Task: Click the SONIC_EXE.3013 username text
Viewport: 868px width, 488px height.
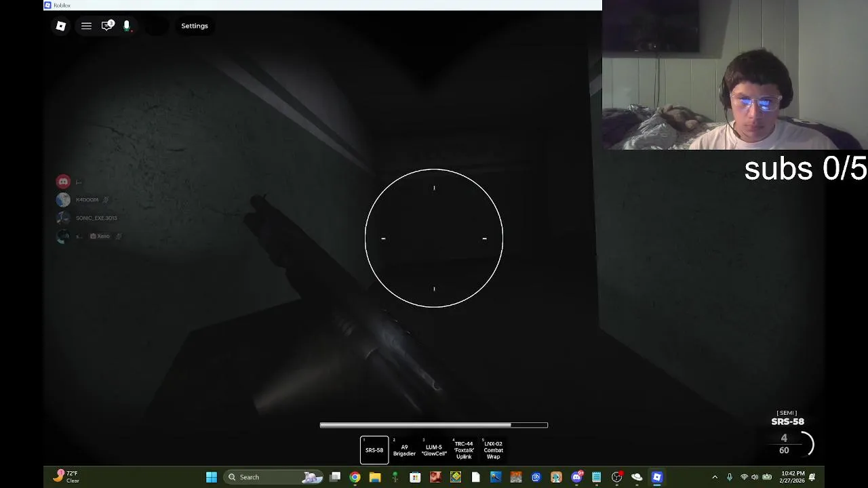Action: pos(96,218)
